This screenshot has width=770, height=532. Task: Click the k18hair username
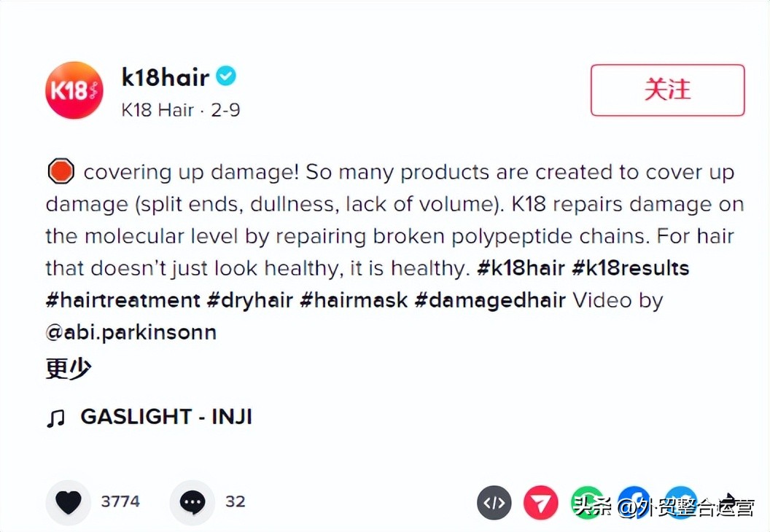click(x=165, y=77)
